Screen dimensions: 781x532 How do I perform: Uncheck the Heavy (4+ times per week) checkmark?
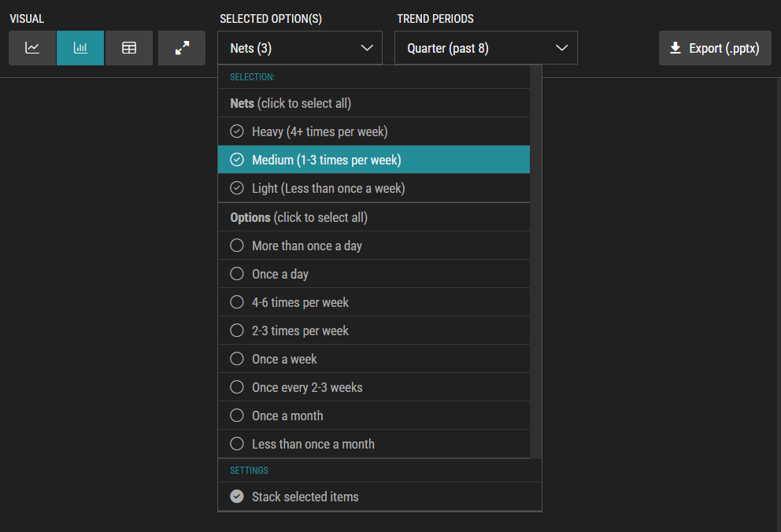click(237, 131)
